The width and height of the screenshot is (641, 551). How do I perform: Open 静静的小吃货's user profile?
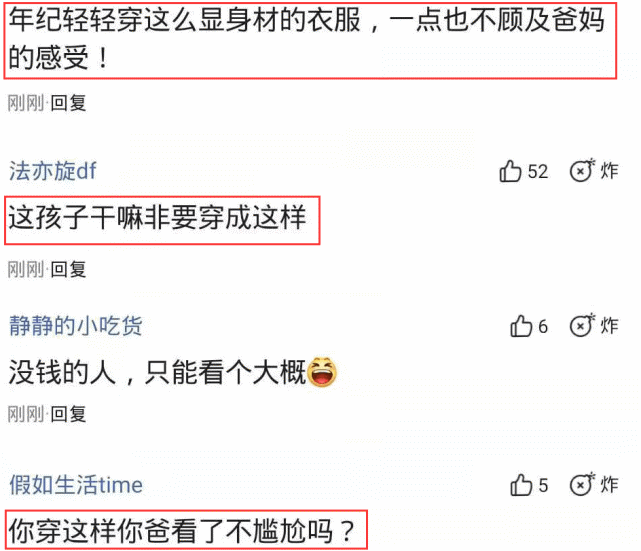coord(76,326)
